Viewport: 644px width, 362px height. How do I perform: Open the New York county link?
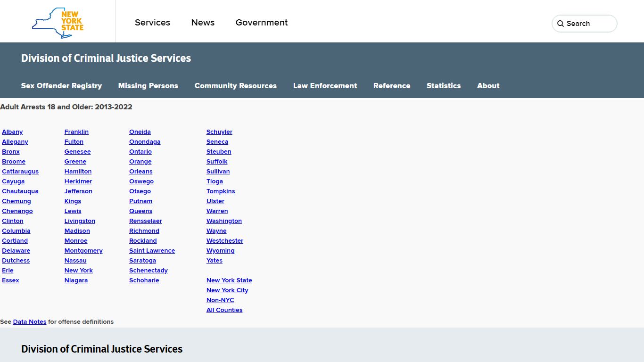pos(79,271)
